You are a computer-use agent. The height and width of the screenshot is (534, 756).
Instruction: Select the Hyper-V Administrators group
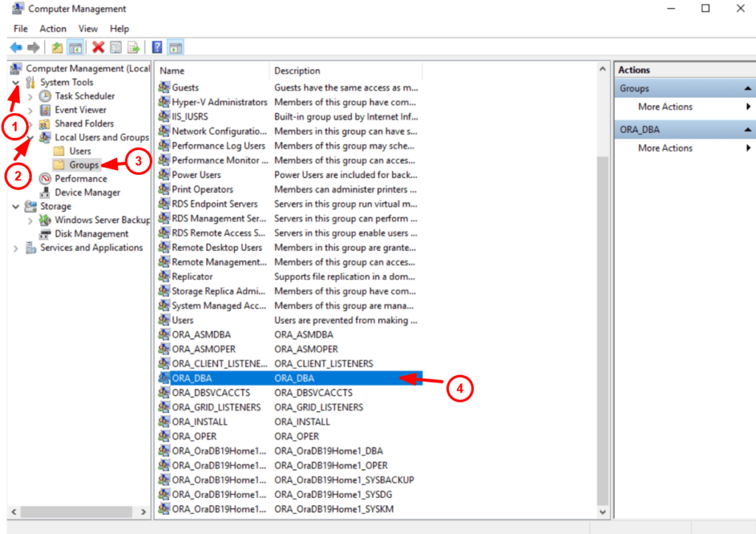(289, 102)
